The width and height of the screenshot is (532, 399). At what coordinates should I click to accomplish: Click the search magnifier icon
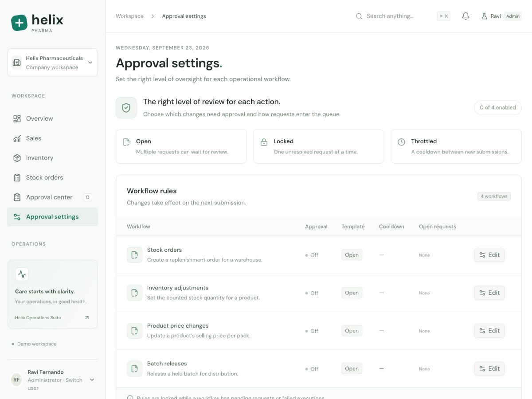coord(359,16)
